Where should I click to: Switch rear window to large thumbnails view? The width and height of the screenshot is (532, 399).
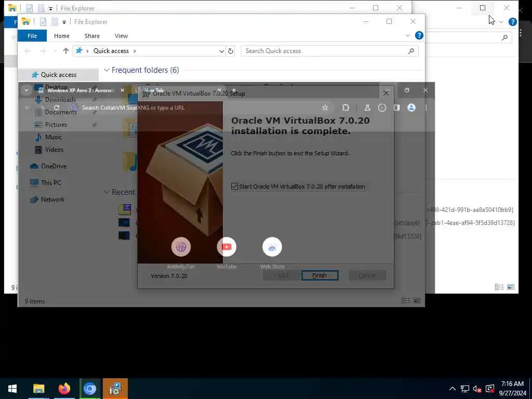(x=511, y=287)
